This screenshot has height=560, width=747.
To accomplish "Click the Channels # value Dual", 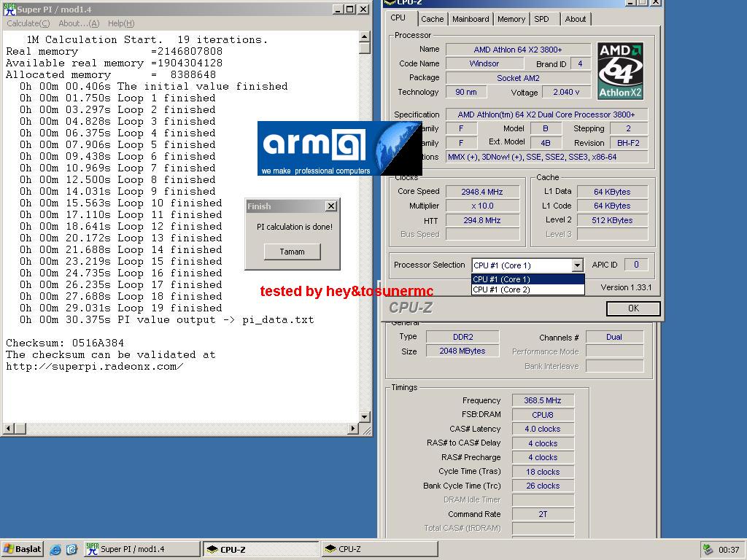I will (614, 337).
